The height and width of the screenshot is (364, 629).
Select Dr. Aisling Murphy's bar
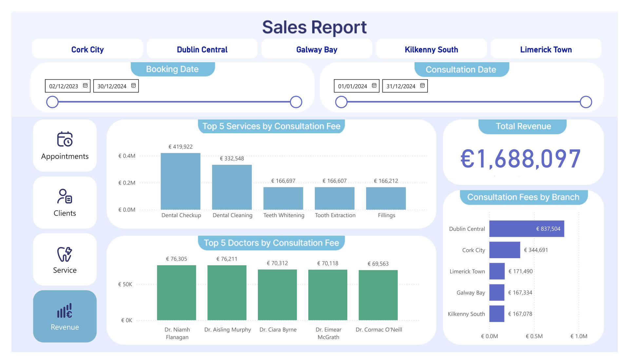click(227, 293)
